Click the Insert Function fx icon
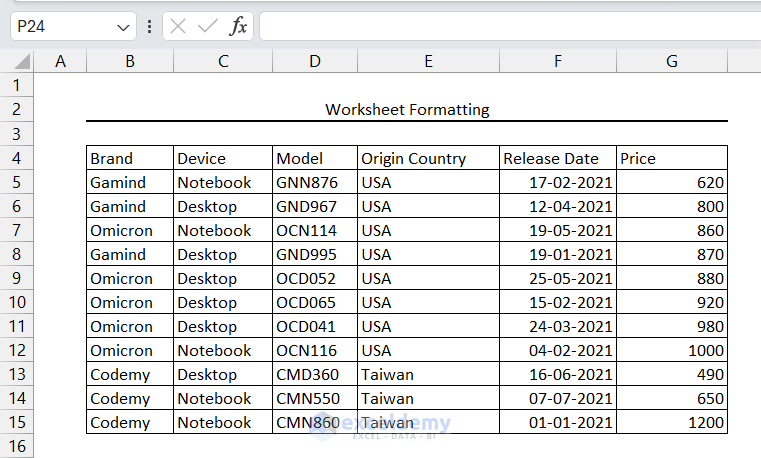761x458 pixels. point(238,26)
